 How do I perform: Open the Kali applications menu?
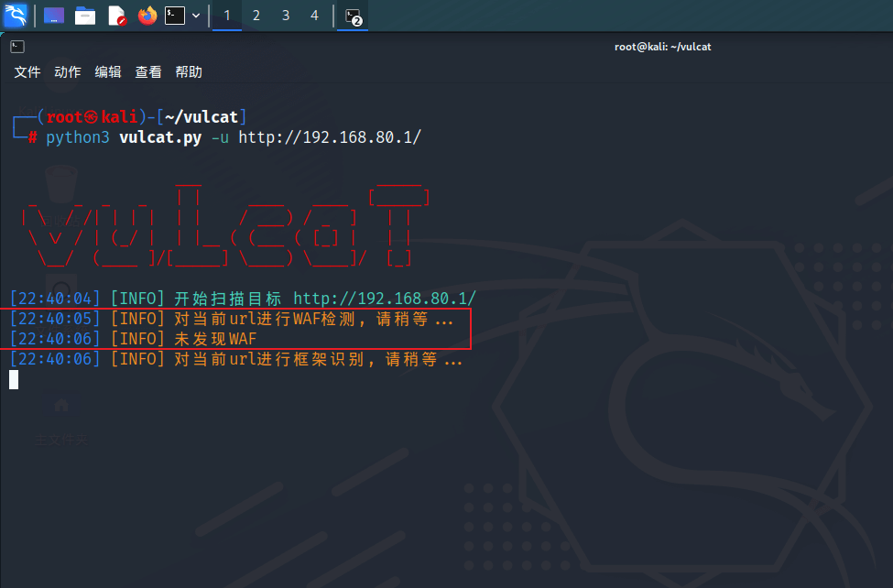pyautogui.click(x=16, y=15)
